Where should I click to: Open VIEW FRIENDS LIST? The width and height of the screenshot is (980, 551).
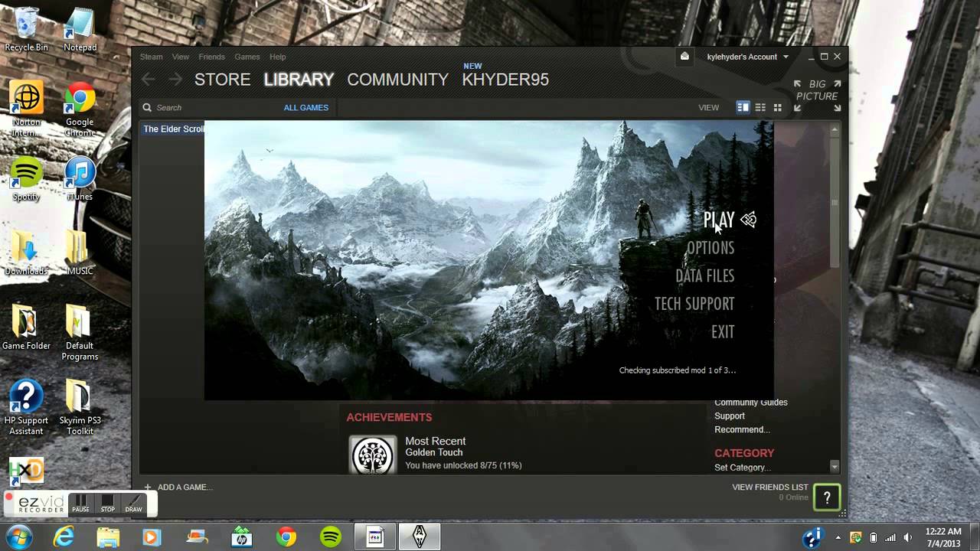[769, 487]
